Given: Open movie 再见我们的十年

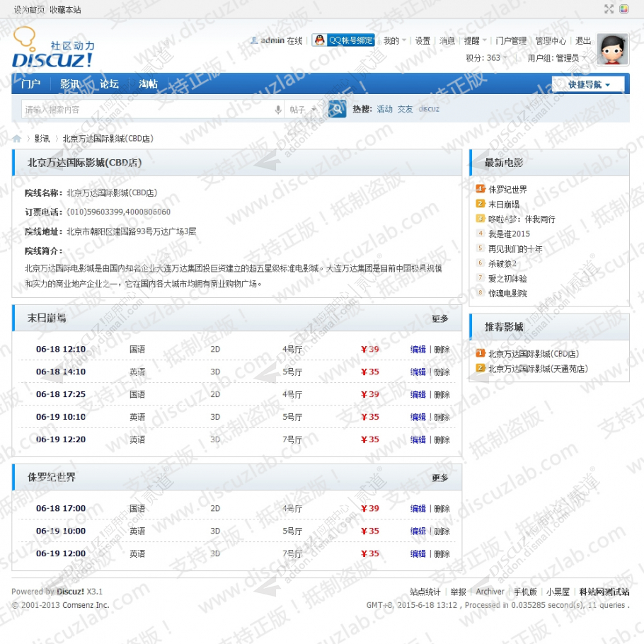Looking at the screenshot, I should (515, 248).
